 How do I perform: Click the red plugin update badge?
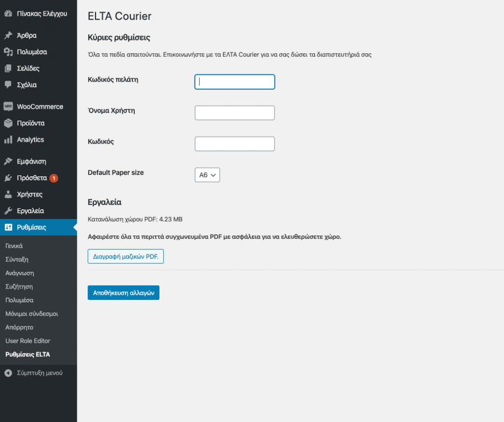(x=54, y=178)
